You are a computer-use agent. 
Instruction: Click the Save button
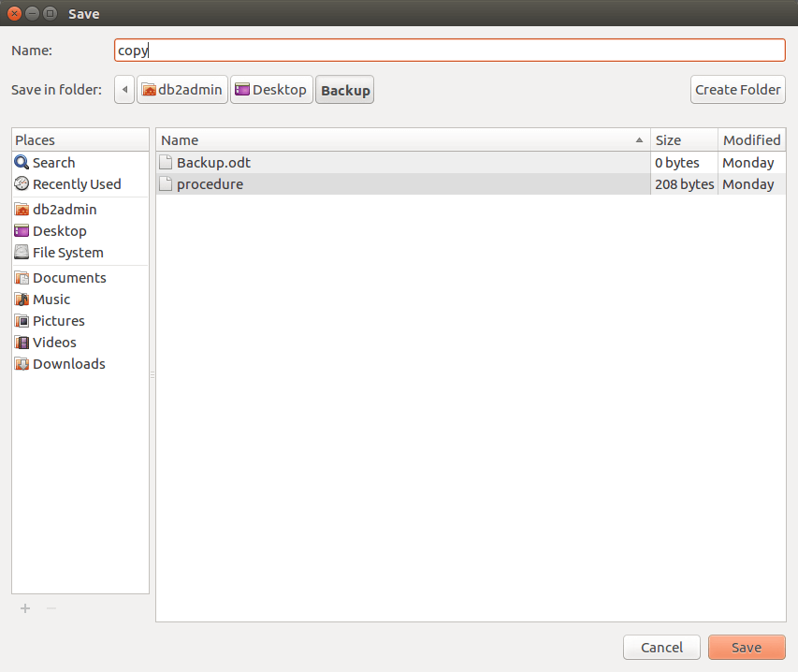746,648
